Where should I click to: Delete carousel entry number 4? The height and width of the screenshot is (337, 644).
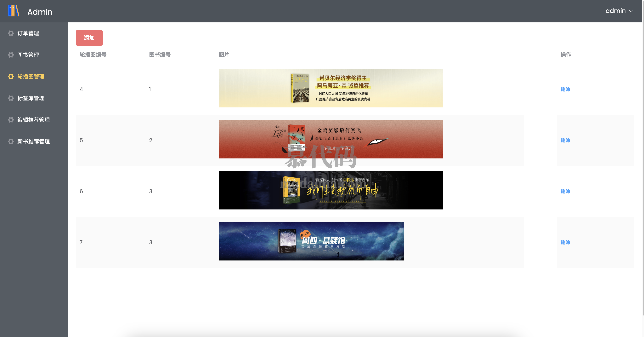pyautogui.click(x=565, y=89)
